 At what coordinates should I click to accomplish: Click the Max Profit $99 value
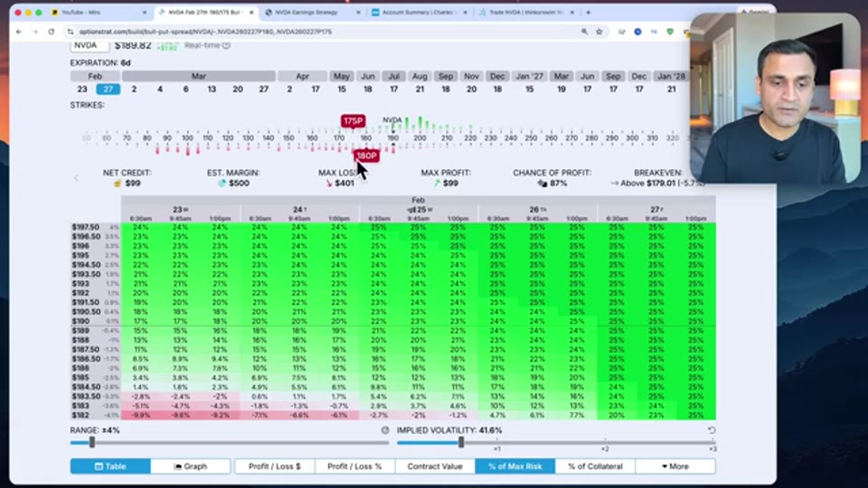pos(450,183)
